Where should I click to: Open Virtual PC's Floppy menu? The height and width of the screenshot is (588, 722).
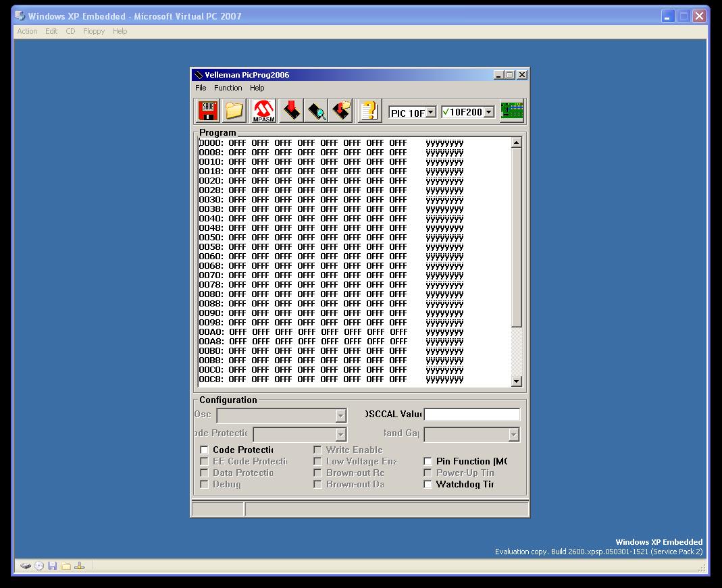pyautogui.click(x=94, y=31)
